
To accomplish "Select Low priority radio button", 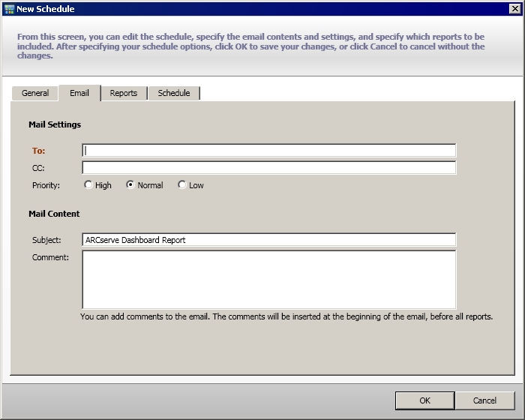I will click(181, 185).
